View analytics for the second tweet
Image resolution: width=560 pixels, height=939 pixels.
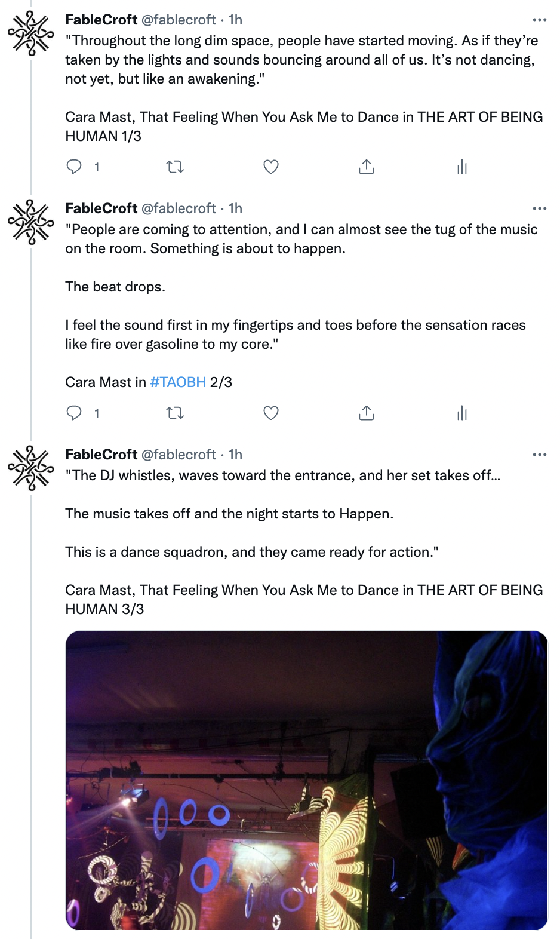coord(461,413)
